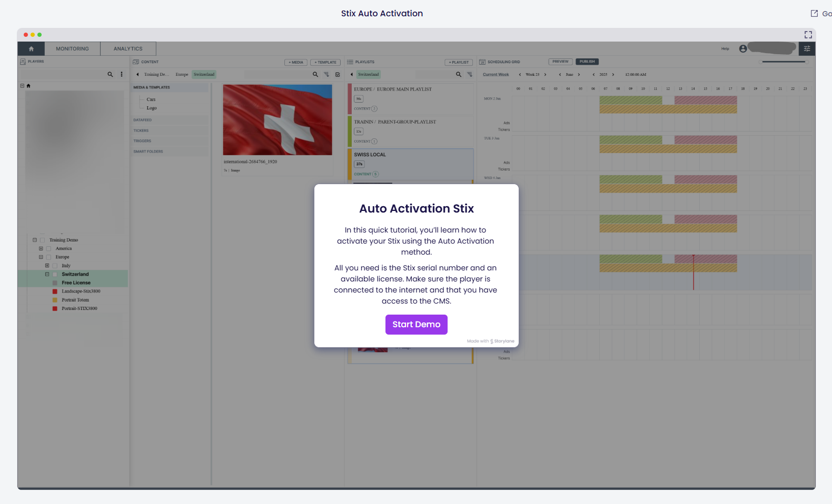Open the home icon tab
The width and height of the screenshot is (832, 504).
31,49
